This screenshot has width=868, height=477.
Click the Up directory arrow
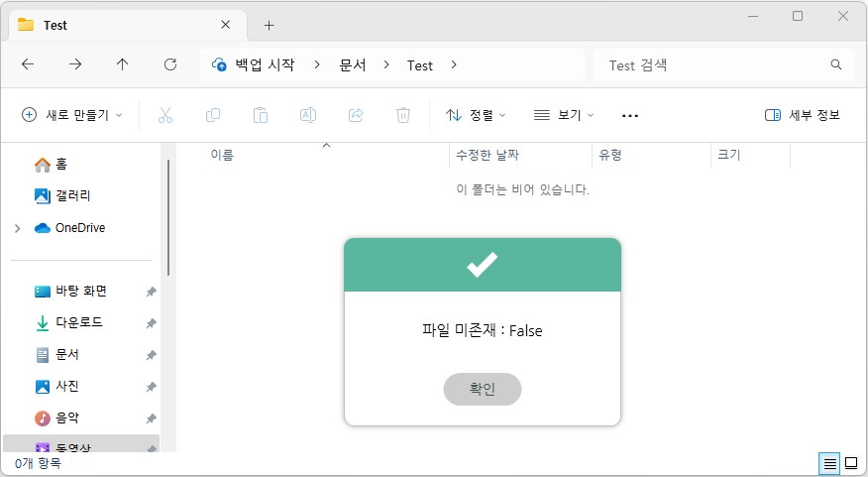point(123,64)
